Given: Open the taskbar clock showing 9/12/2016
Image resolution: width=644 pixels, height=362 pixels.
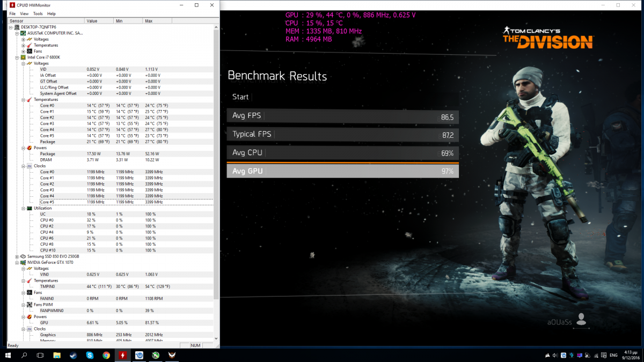Looking at the screenshot, I should [632, 355].
